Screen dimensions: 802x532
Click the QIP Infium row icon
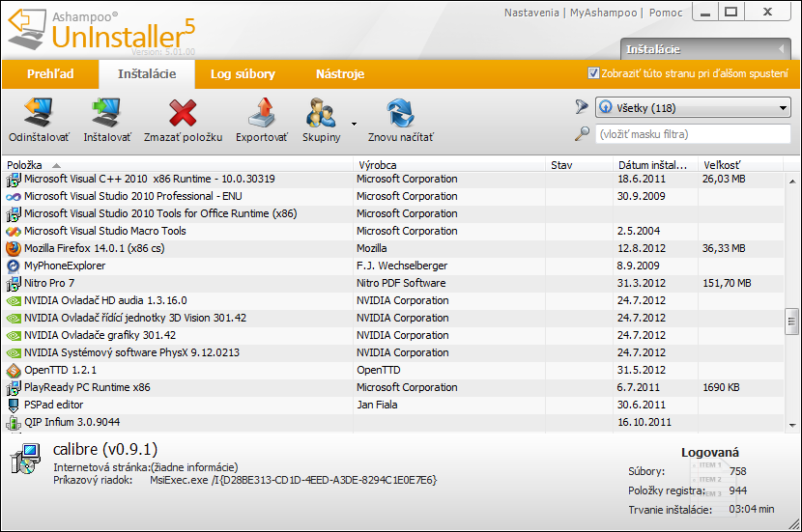click(14, 423)
